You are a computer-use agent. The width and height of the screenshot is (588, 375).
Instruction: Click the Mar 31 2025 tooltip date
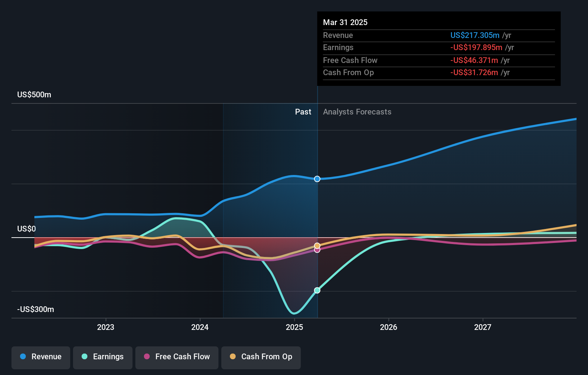pyautogui.click(x=345, y=22)
